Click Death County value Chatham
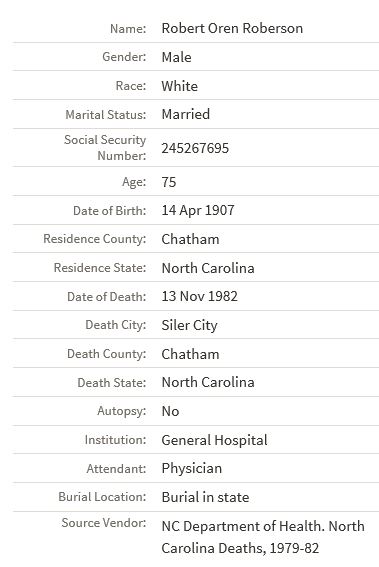Image resolution: width=379 pixels, height=567 pixels. point(190,354)
